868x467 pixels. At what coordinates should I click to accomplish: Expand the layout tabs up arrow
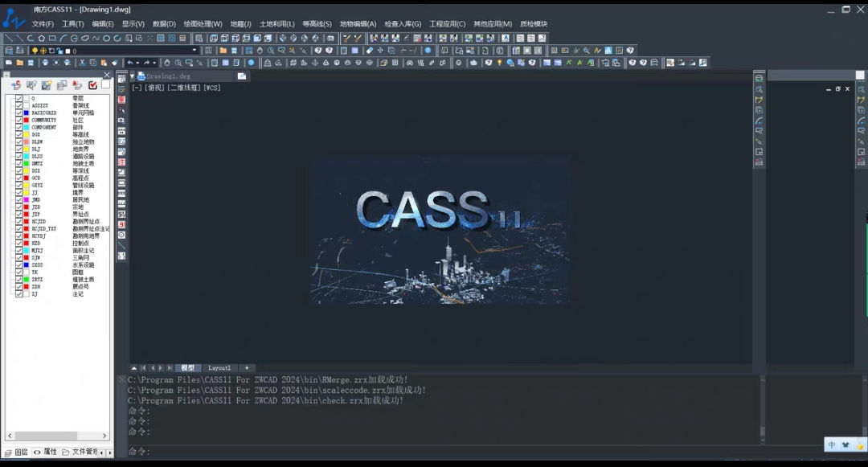click(134, 368)
